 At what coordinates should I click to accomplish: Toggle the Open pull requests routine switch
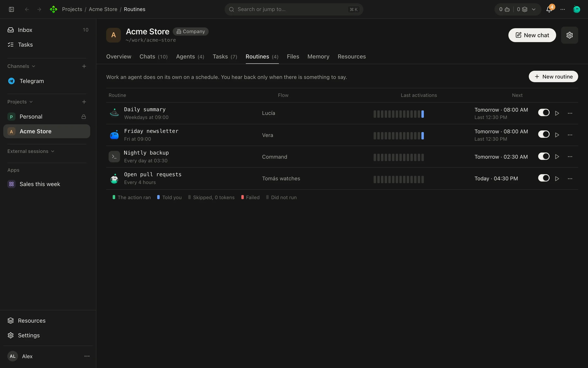pos(543,178)
